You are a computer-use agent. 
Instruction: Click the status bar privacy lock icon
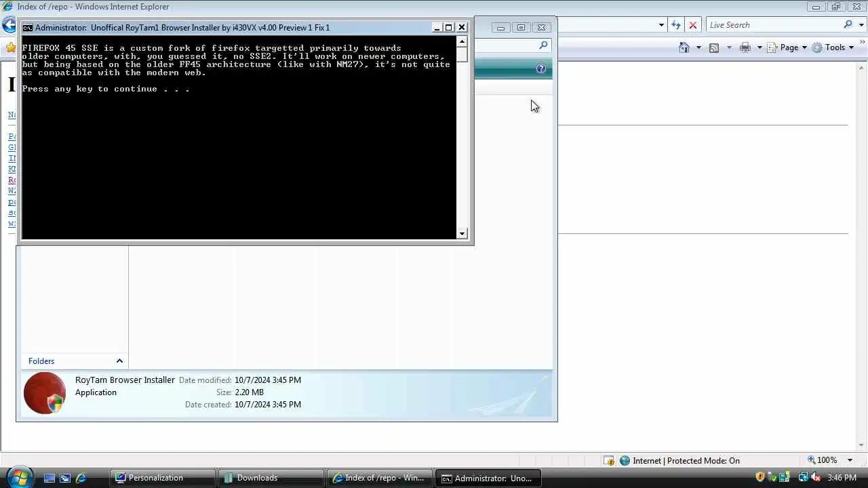(x=609, y=460)
